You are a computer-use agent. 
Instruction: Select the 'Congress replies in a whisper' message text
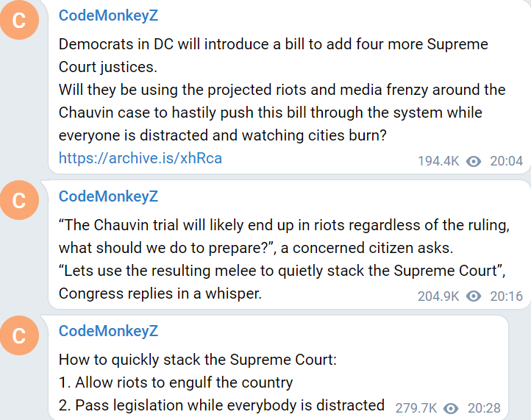[x=160, y=293]
